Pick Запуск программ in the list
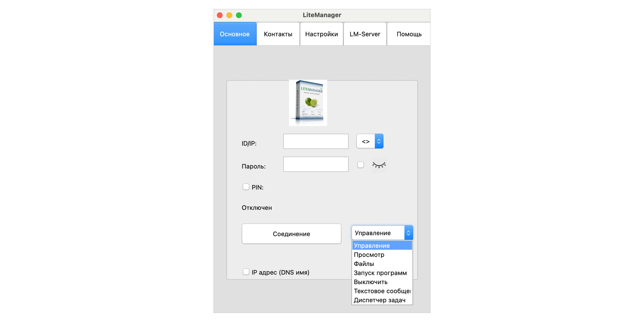The height and width of the screenshot is (322, 644). 382,273
